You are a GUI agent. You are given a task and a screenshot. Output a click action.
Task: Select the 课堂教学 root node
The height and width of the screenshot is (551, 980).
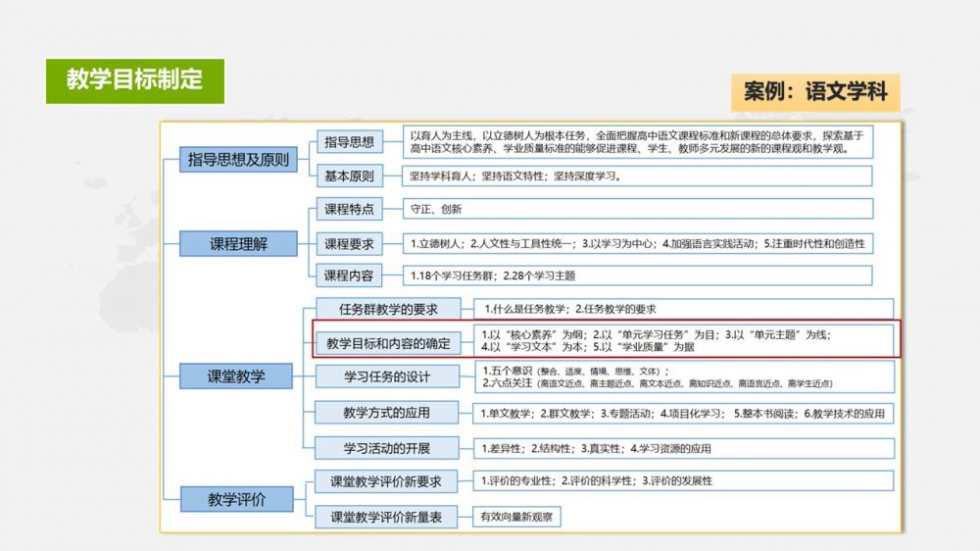pos(235,376)
